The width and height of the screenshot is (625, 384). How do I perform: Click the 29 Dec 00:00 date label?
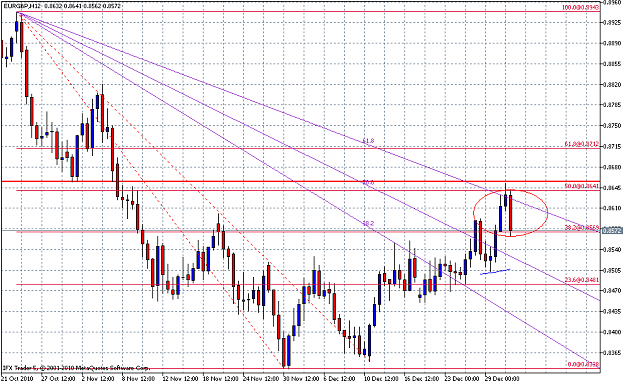tap(503, 378)
